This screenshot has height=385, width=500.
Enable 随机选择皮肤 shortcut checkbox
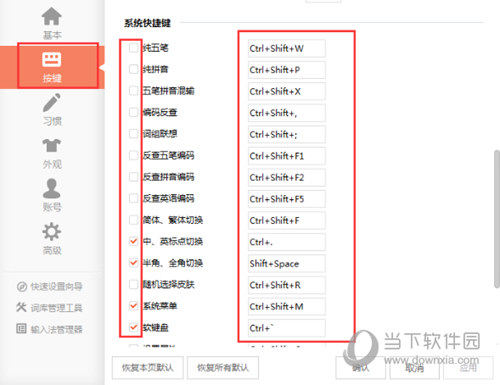[133, 284]
